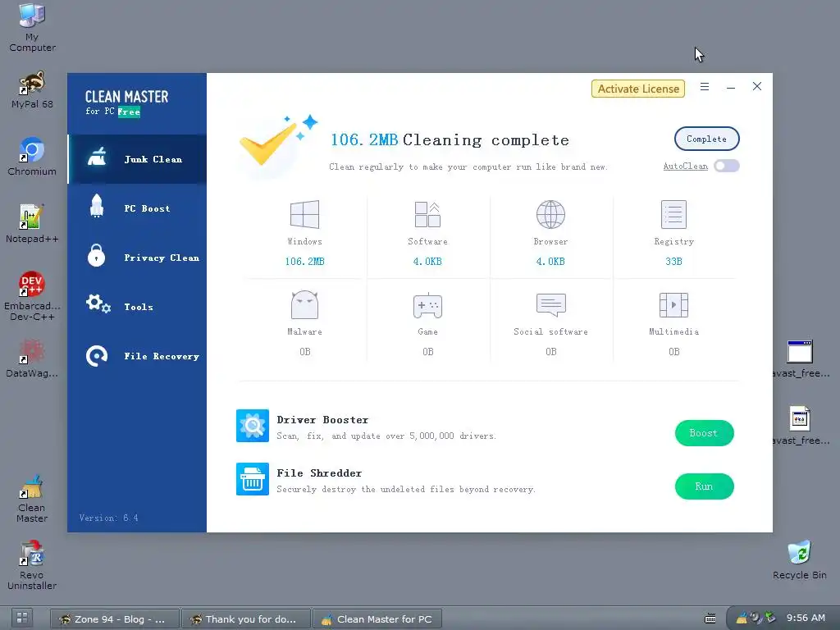
Task: Open the Junk Clean section
Action: 137,159
